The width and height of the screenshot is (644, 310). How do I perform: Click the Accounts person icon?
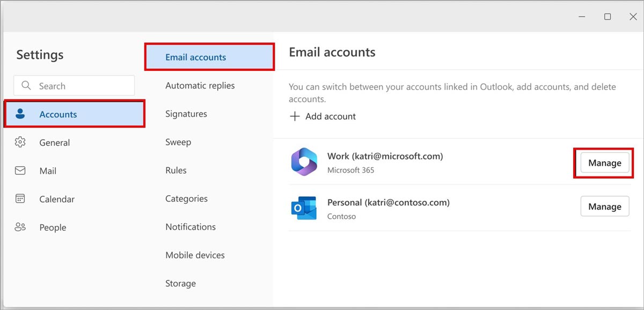20,114
